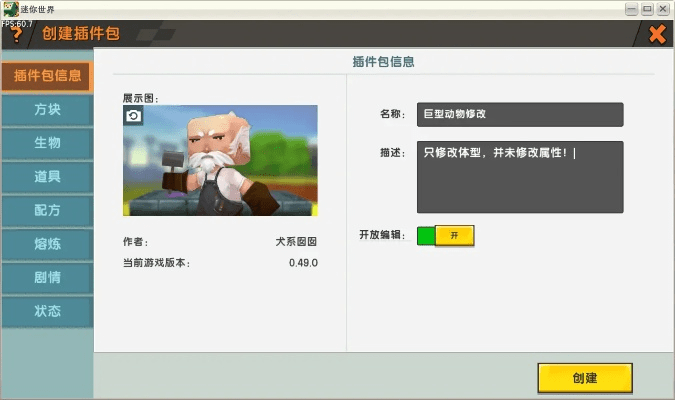Click the plugin display image thumbnail
The height and width of the screenshot is (400, 675).
pyautogui.click(x=220, y=160)
